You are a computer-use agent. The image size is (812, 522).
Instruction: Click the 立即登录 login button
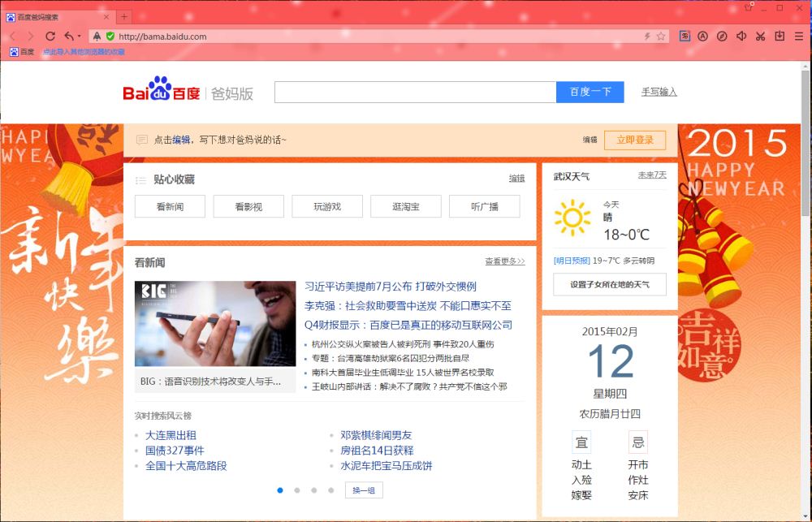pyautogui.click(x=636, y=140)
